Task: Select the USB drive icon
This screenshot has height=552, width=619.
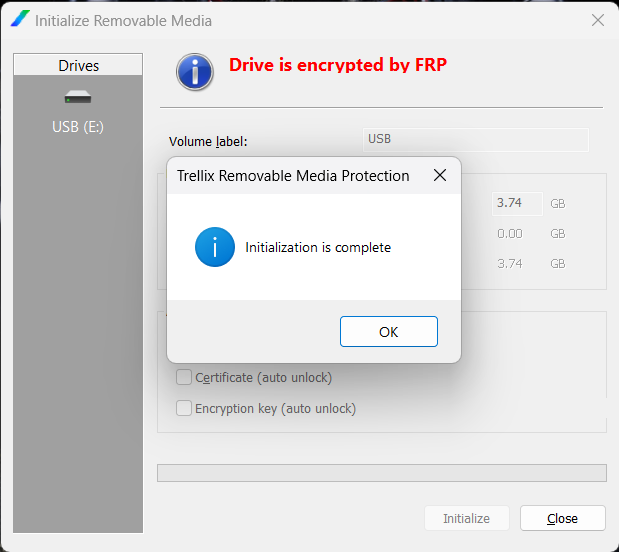Action: 78,97
